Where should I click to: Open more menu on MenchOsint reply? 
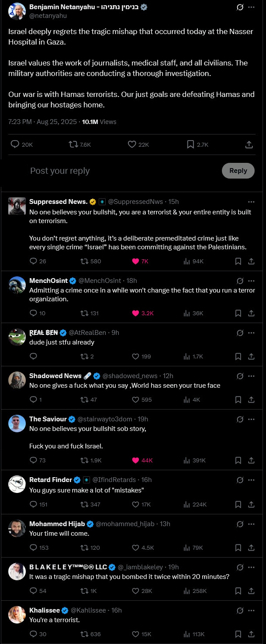251,281
